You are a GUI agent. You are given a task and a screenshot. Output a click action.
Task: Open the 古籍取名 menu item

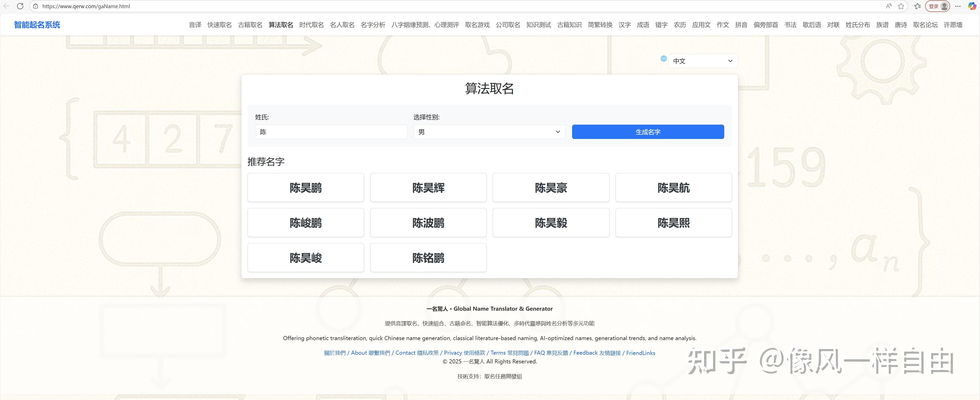tap(250, 25)
